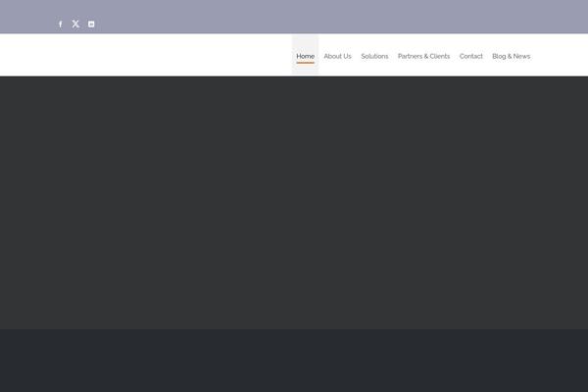
Task: Go to the Home menu item
Action: click(305, 56)
